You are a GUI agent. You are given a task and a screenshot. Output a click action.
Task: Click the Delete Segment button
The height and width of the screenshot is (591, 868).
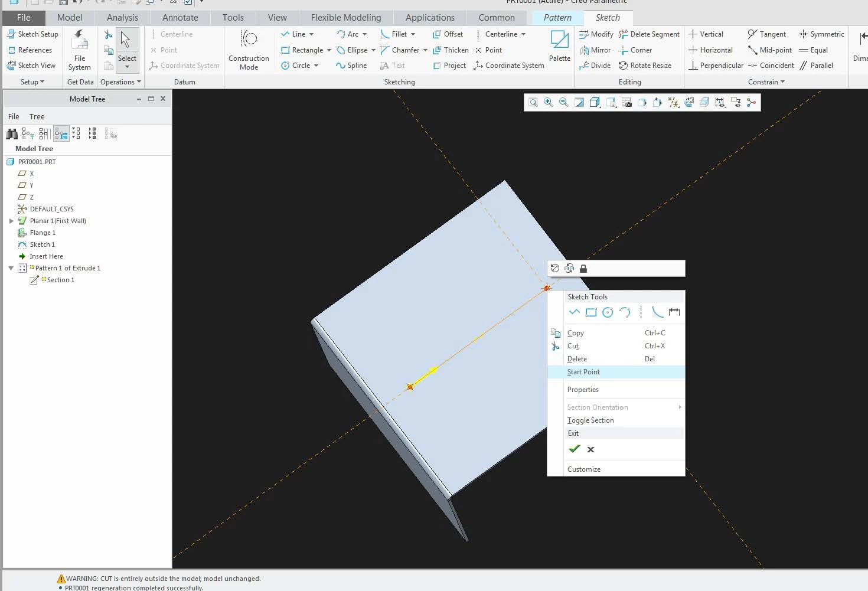pos(649,34)
